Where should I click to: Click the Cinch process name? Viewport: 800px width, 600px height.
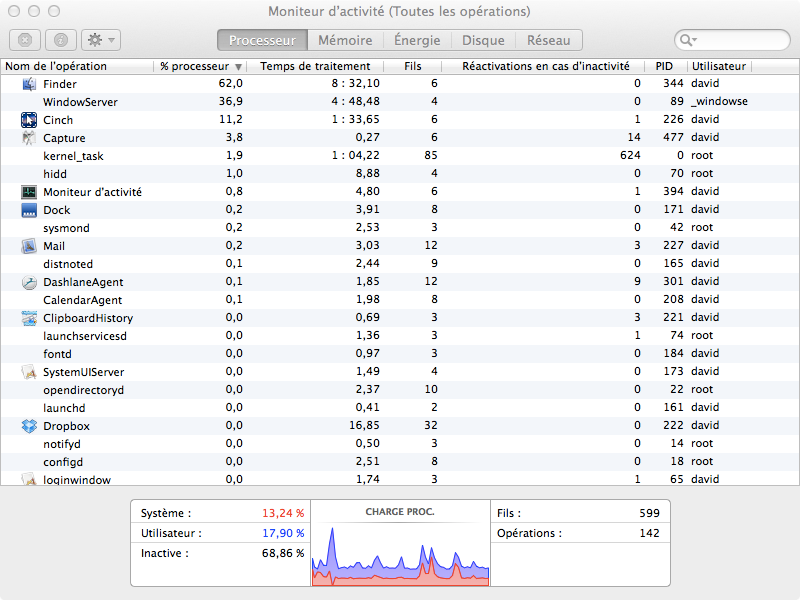pos(58,120)
